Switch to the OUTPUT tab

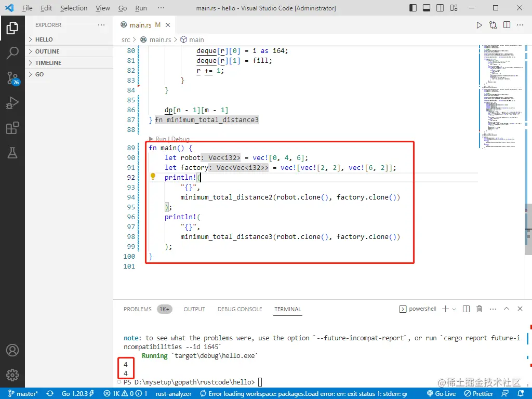[x=194, y=309]
